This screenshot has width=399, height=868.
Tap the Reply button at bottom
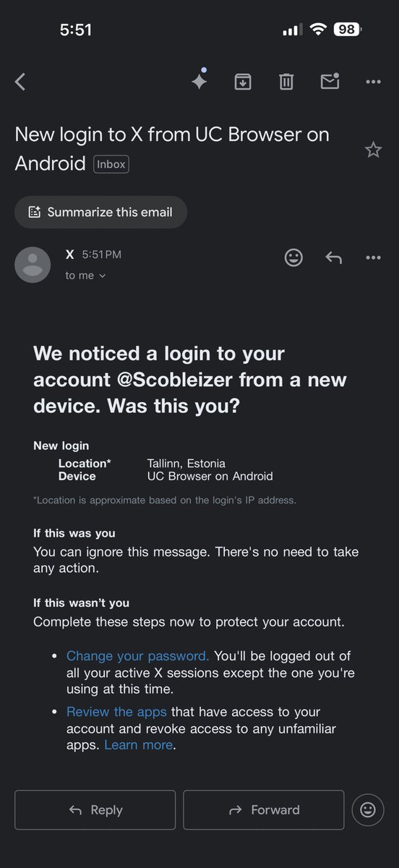95,810
